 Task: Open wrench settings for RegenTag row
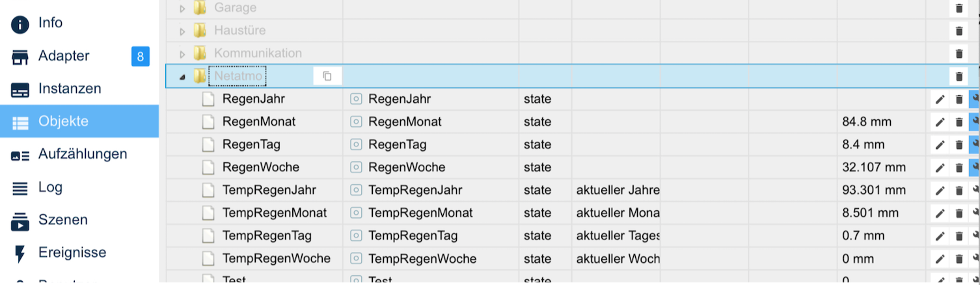(x=975, y=144)
